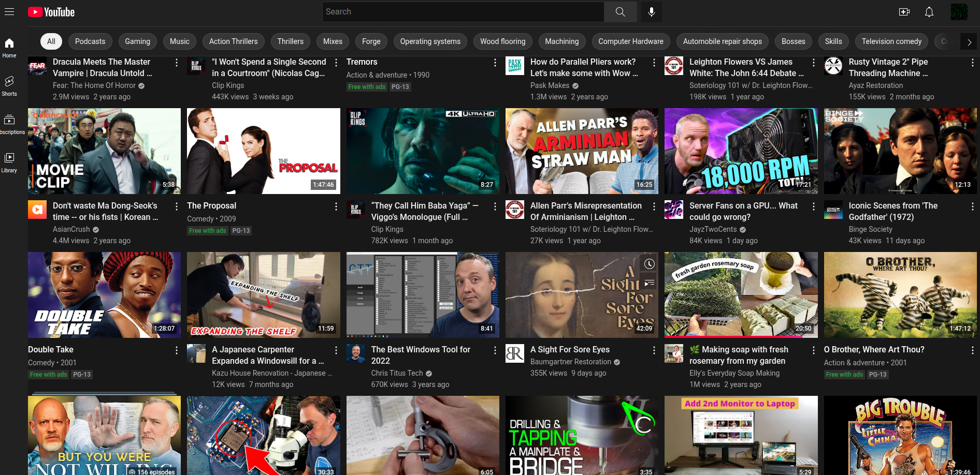Open Library in the sidebar

[x=9, y=162]
